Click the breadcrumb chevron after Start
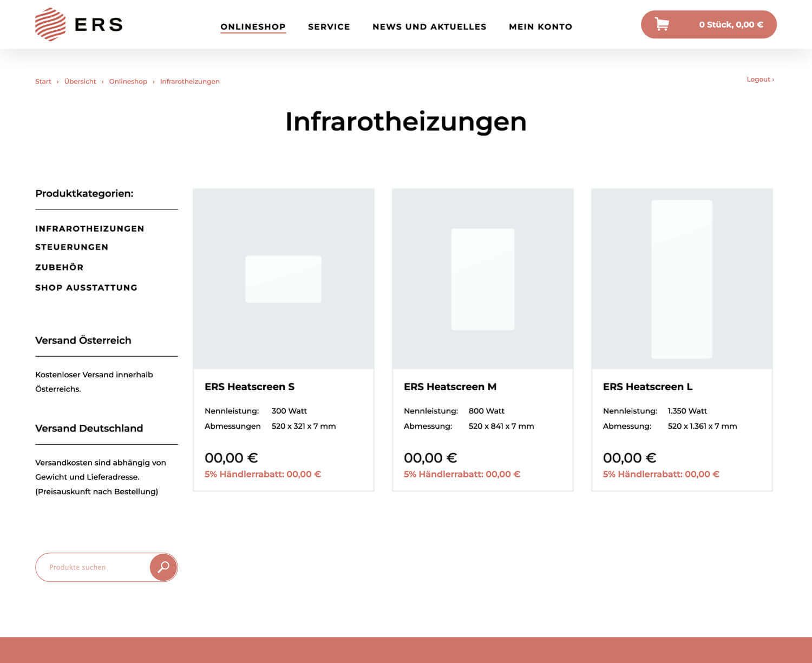Viewport: 812px width, 663px height. coord(57,81)
